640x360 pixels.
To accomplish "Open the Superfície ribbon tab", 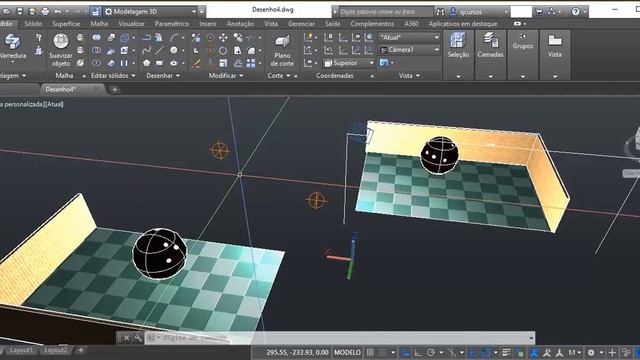I will click(66, 24).
